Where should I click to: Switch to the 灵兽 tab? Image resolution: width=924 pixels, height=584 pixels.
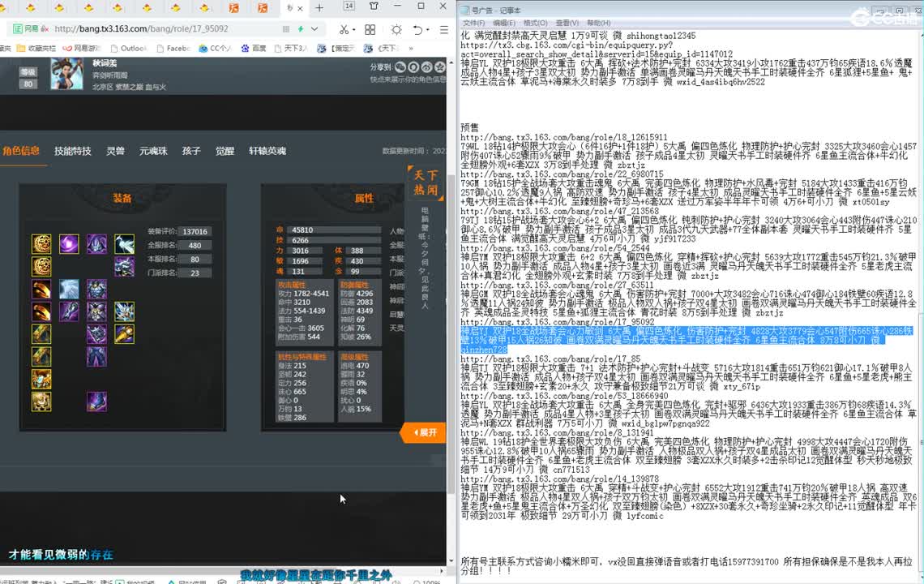coord(115,151)
